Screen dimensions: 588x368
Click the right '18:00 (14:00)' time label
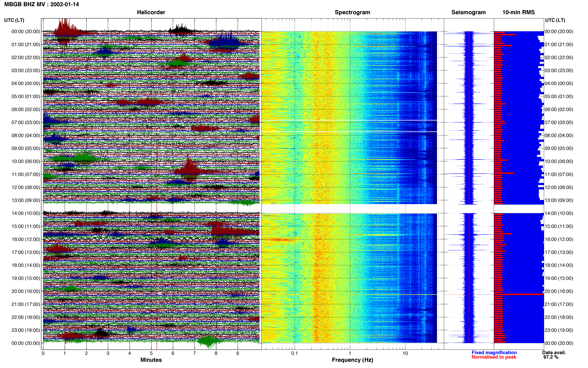tap(559, 265)
